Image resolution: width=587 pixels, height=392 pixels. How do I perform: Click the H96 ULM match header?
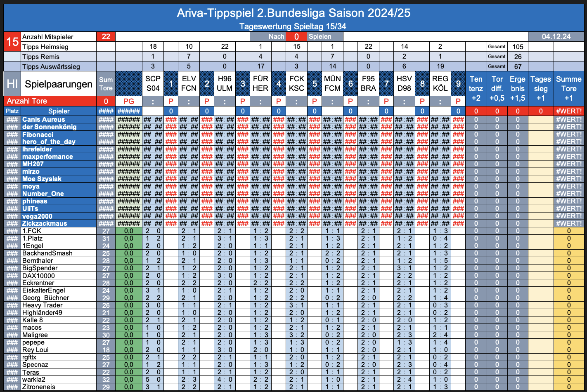pos(225,83)
